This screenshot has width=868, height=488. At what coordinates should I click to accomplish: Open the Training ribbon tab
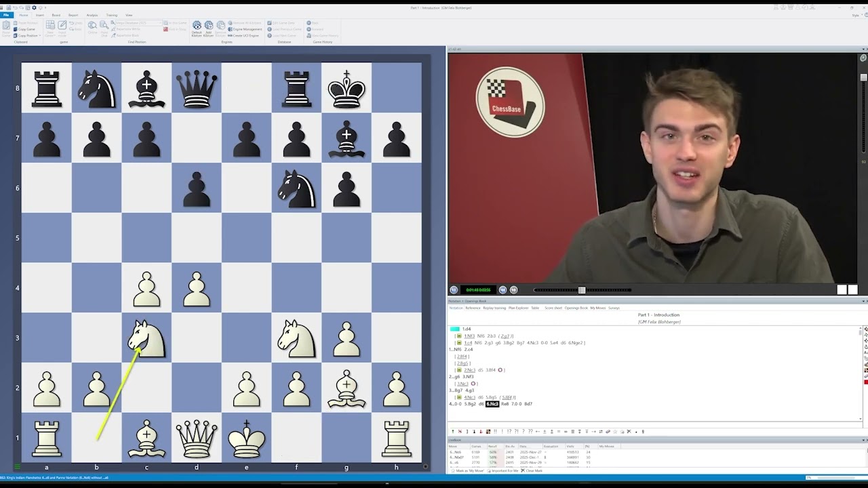112,15
